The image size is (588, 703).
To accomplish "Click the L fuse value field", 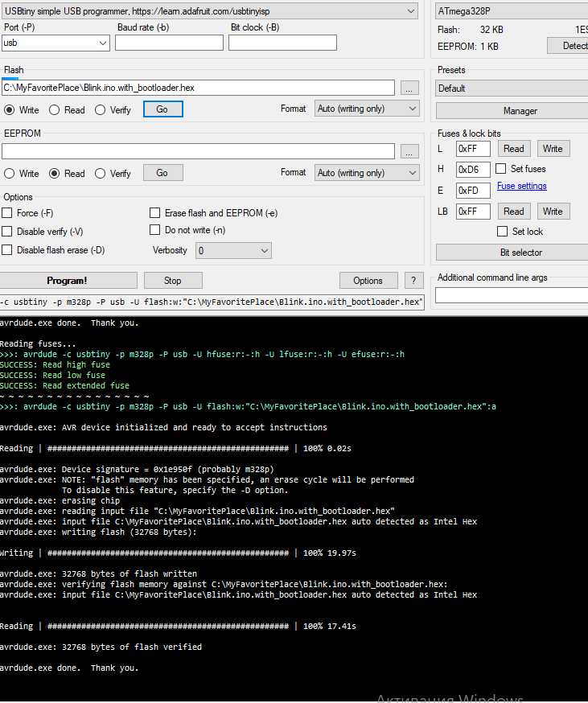I will point(473,149).
